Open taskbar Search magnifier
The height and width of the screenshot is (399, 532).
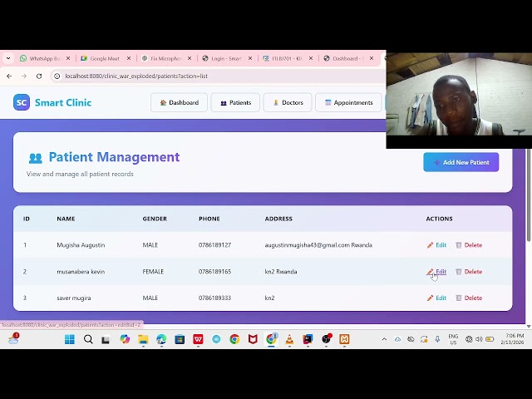click(88, 339)
